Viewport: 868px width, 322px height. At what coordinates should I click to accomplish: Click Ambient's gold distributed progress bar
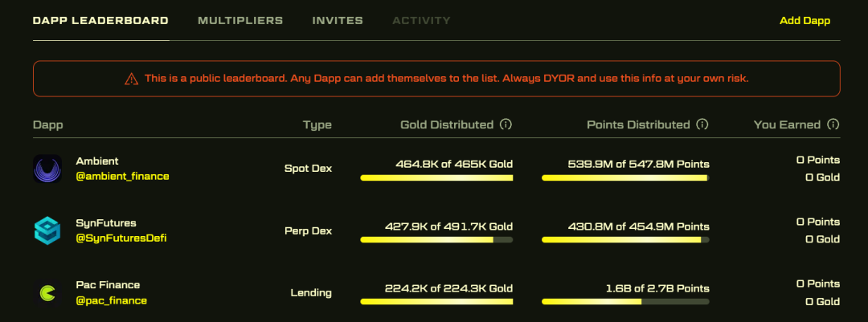436,177
